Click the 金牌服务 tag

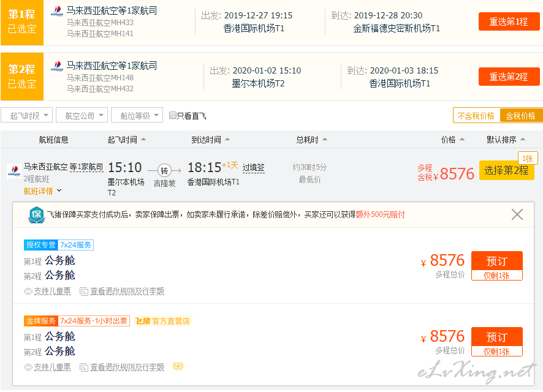click(x=41, y=321)
